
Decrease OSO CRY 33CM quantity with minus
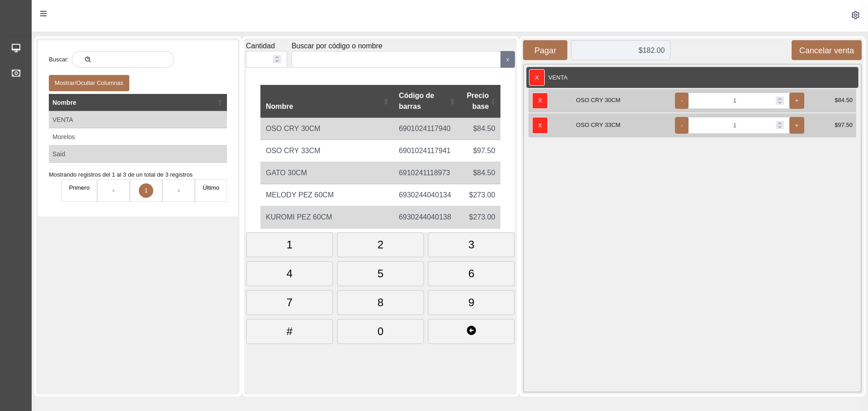[x=681, y=126]
